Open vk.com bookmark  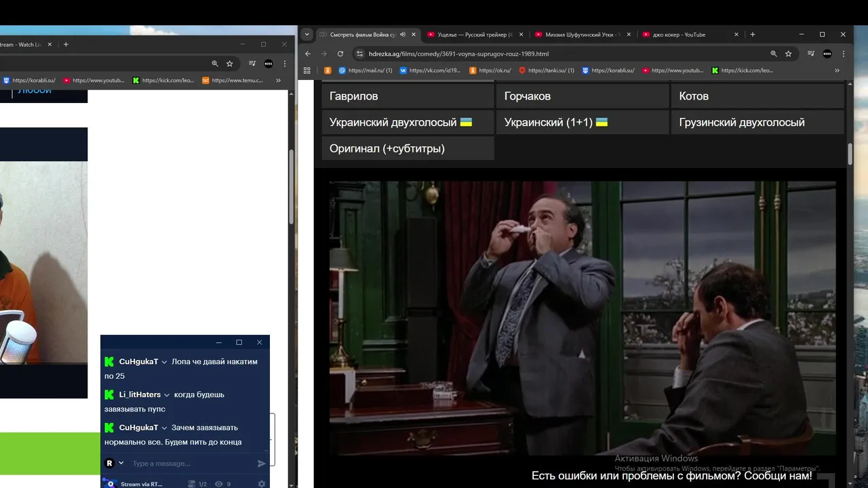click(431, 70)
